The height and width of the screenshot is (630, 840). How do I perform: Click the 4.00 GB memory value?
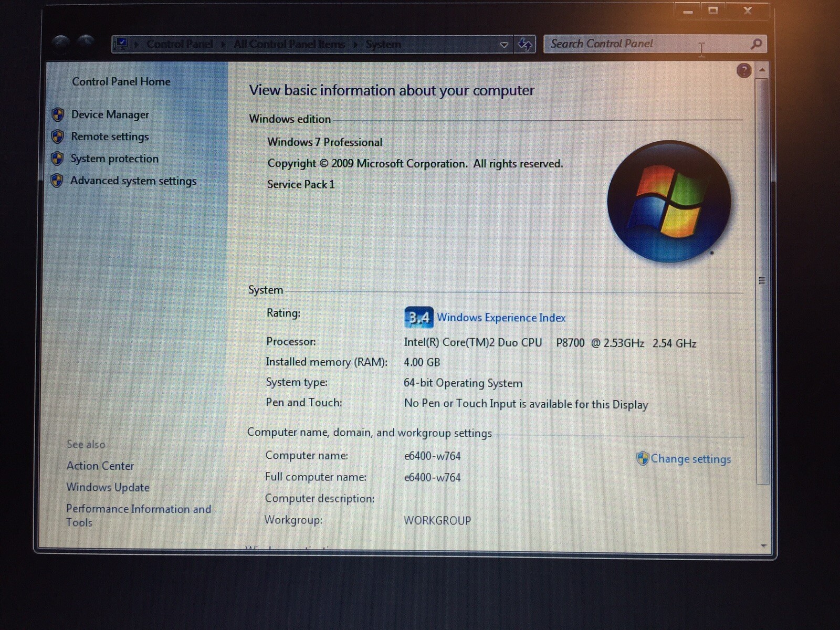click(x=422, y=362)
